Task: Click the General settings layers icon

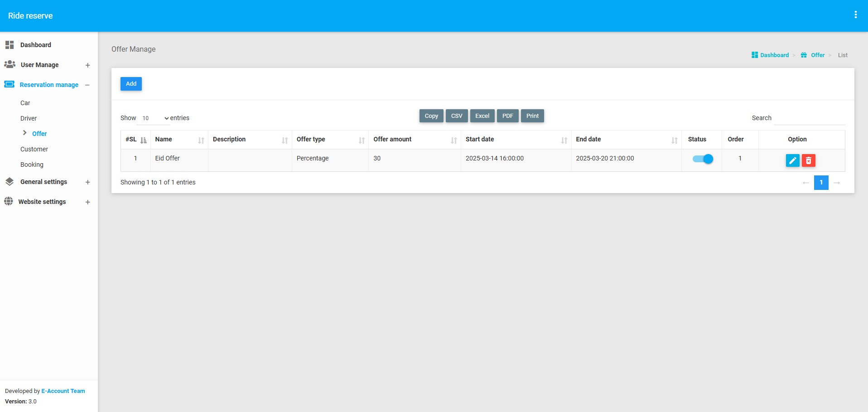Action: tap(10, 182)
